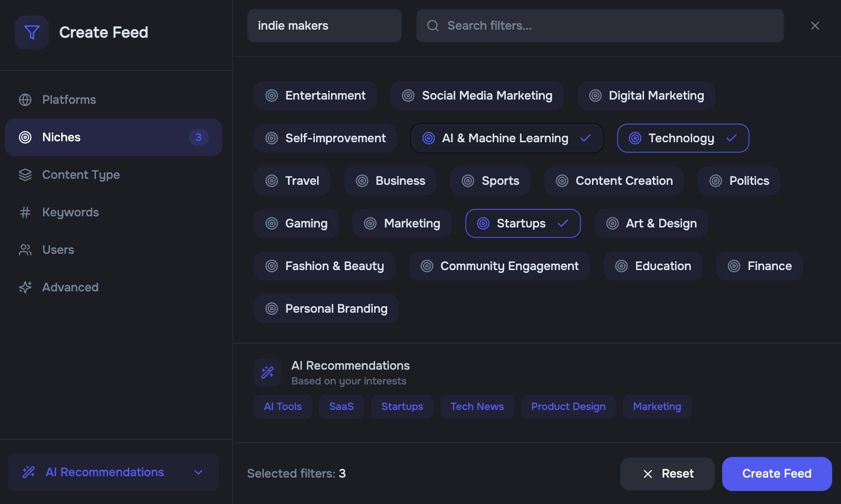Open the Platforms section

coord(69,100)
